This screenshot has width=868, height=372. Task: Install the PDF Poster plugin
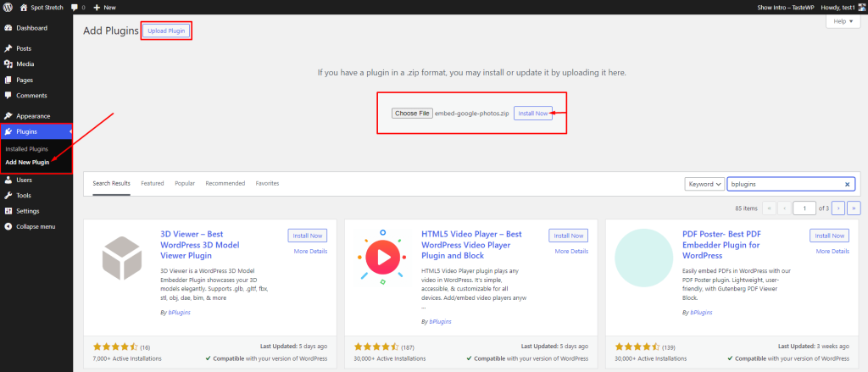pyautogui.click(x=829, y=236)
